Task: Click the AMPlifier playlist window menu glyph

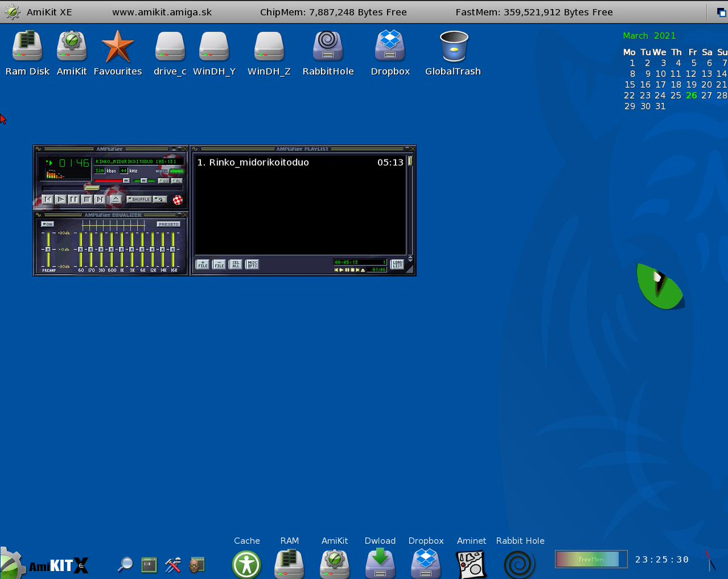Action: click(x=195, y=149)
